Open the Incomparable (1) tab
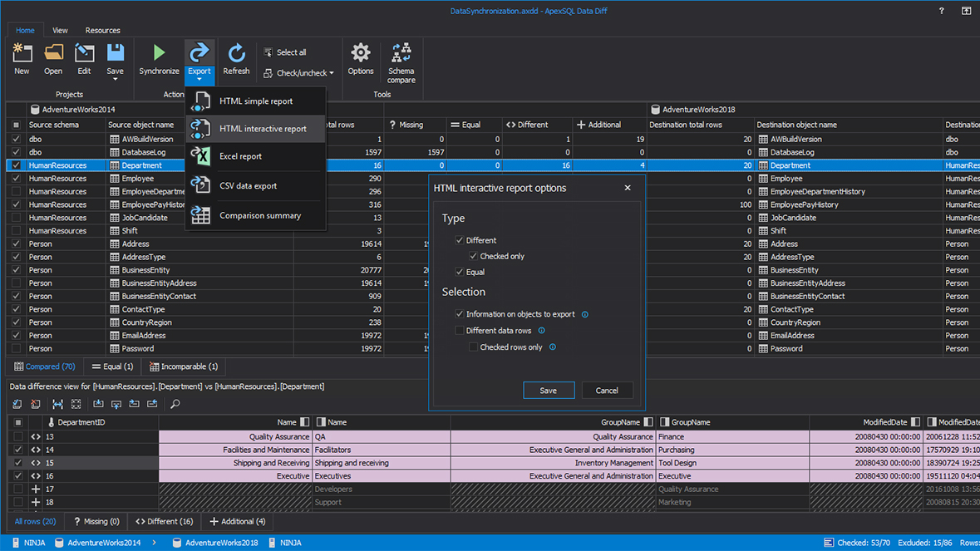The height and width of the screenshot is (551, 980). [184, 367]
